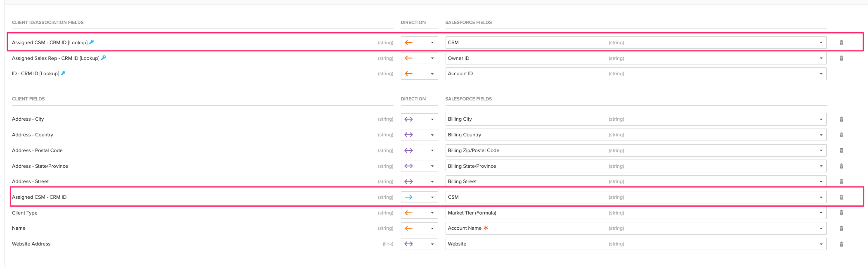Click the 'Address - State/Province' label
Image resolution: width=868 pixels, height=267 pixels.
pos(40,166)
